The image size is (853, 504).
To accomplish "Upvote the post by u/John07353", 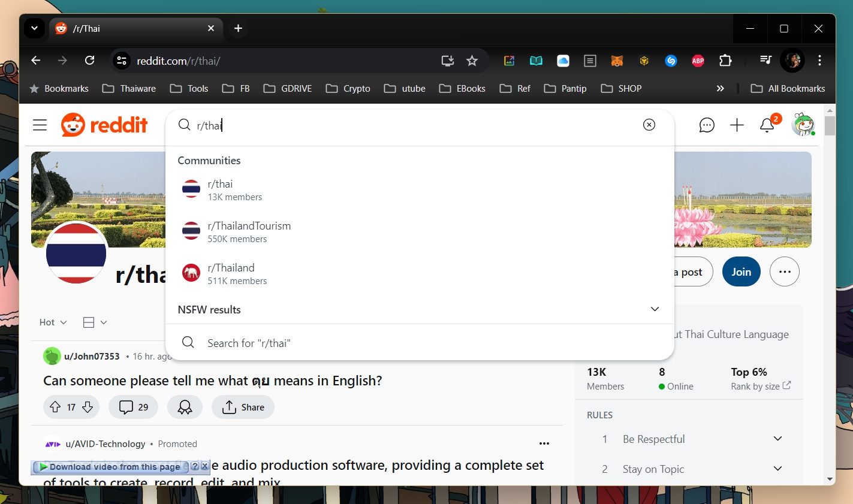I will click(x=55, y=407).
